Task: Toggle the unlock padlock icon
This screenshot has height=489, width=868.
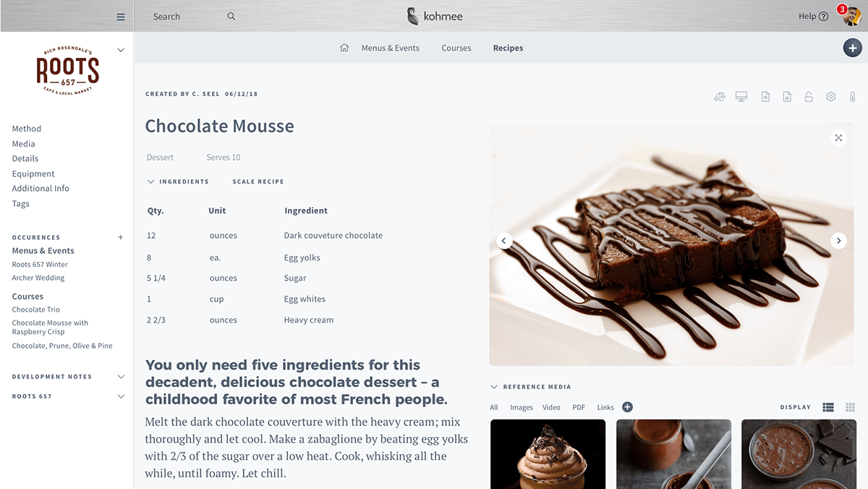Action: pos(809,96)
